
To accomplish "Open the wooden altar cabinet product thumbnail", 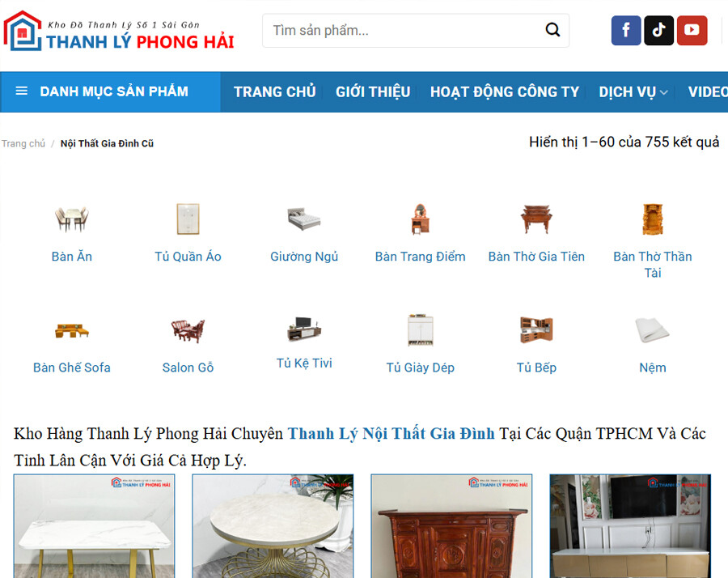I will 451,526.
